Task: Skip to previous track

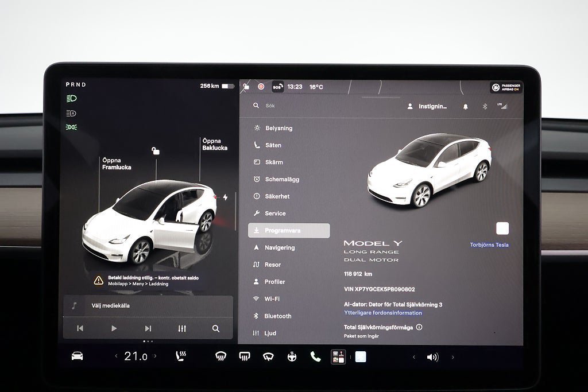Action: (80, 328)
